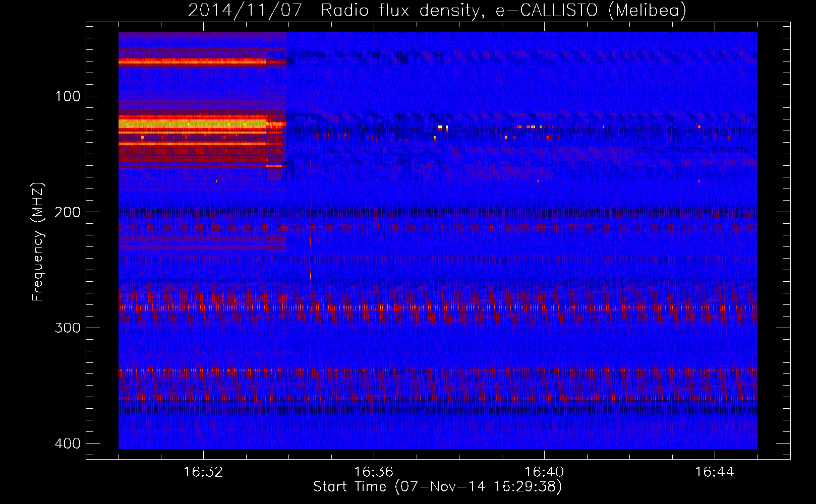816x504 pixels.
Task: Click the red horizontal band near 70 MHz
Action: (x=192, y=62)
